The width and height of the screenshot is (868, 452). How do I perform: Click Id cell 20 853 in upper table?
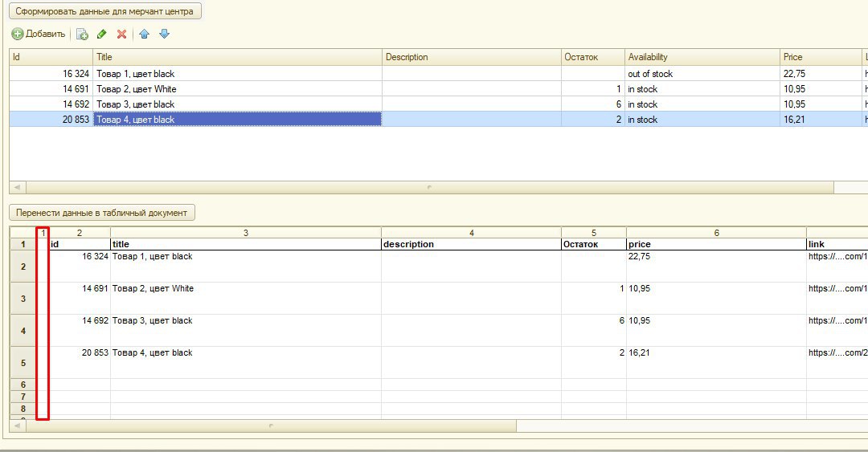51,120
